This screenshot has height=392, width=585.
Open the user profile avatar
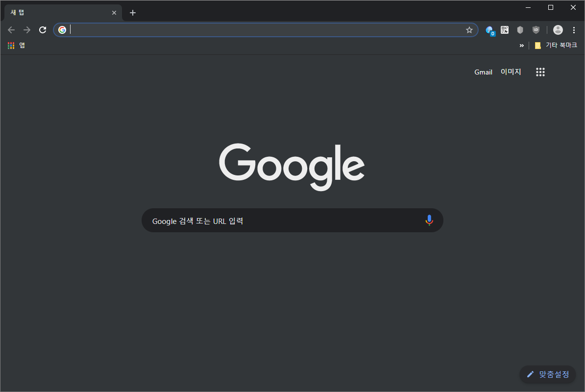[558, 30]
